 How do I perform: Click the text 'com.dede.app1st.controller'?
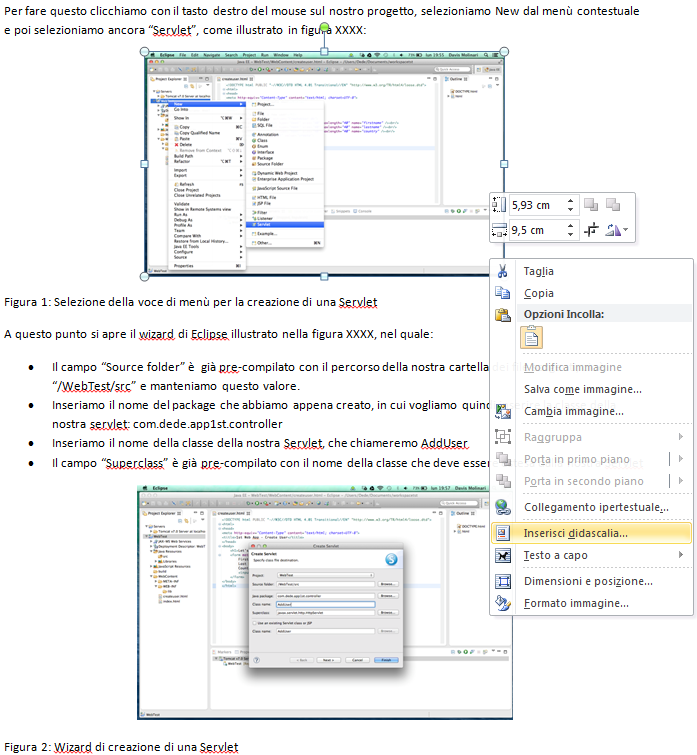[207, 424]
